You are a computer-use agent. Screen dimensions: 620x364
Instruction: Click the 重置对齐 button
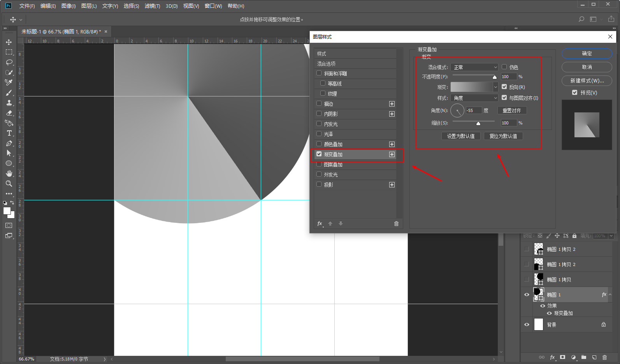point(512,110)
